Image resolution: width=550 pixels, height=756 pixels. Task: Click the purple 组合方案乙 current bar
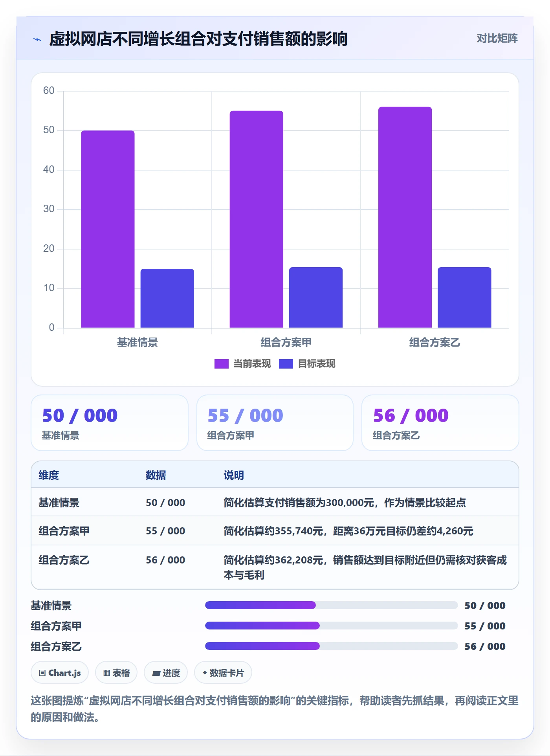pyautogui.click(x=405, y=217)
